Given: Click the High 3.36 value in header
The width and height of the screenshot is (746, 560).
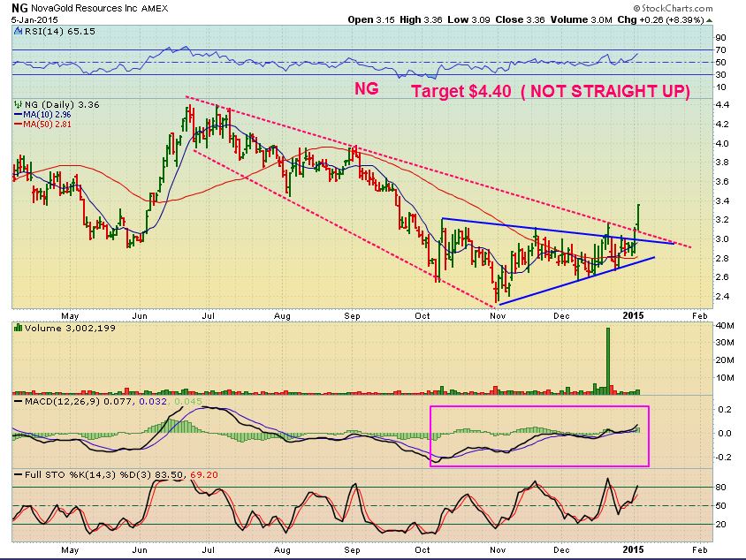Looking at the screenshot, I should [x=421, y=20].
